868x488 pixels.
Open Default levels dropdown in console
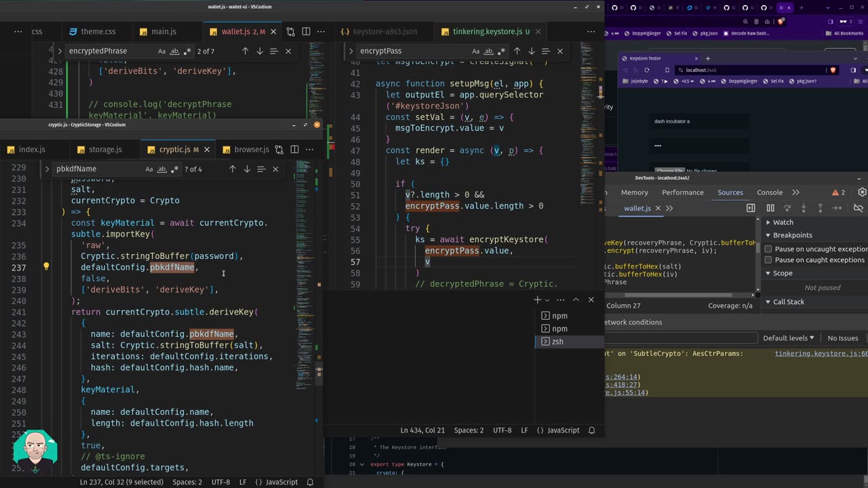click(x=788, y=338)
